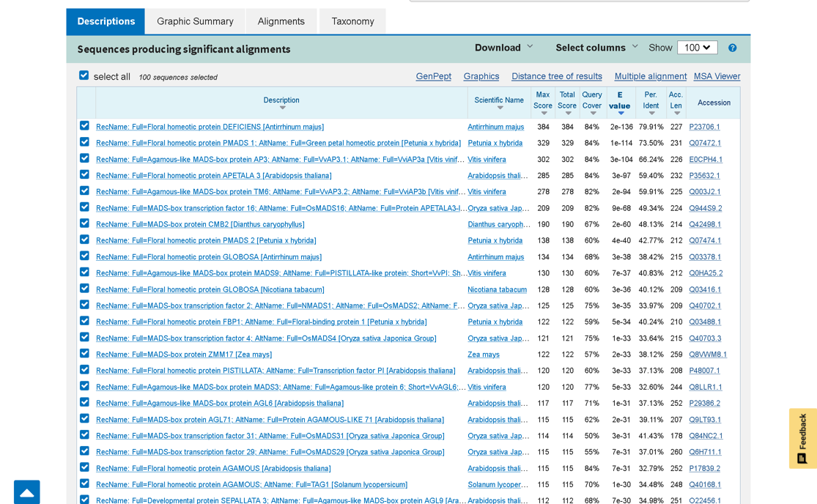The height and width of the screenshot is (504, 817).
Task: Toggle the select all checkbox
Action: (84, 75)
